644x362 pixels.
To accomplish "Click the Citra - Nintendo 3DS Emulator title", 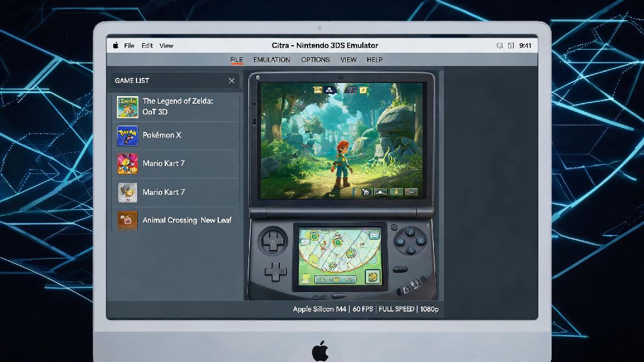I will pyautogui.click(x=325, y=45).
